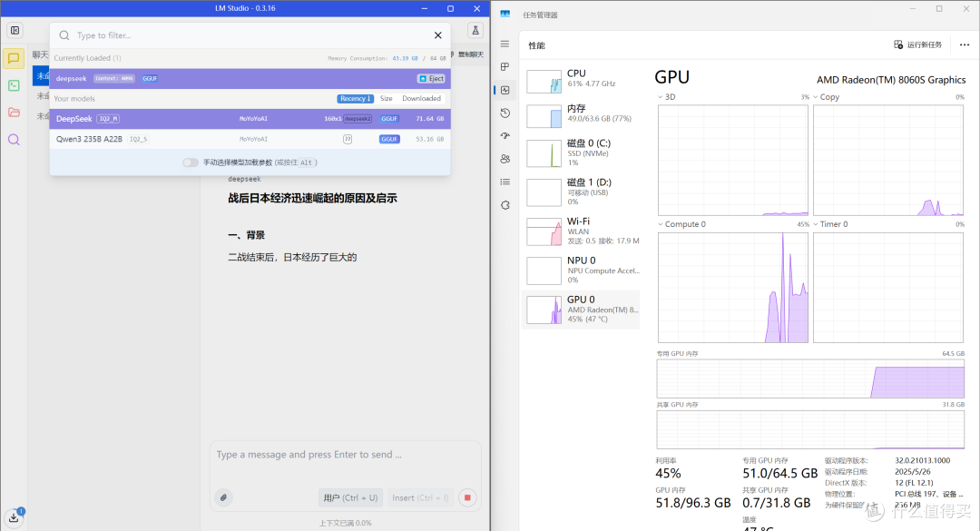Open My Models folder icon in LM Studio
The height and width of the screenshot is (531, 980).
pyautogui.click(x=14, y=113)
